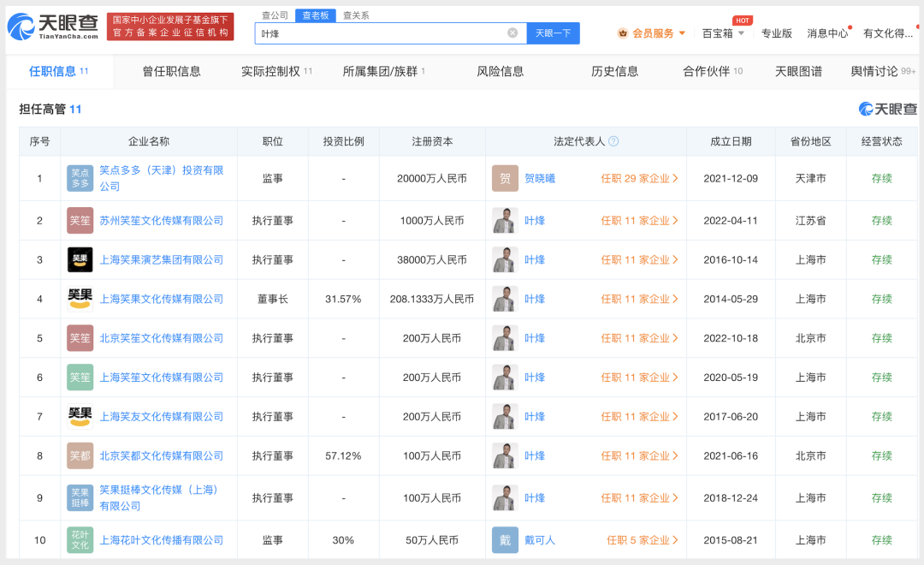The image size is (924, 565).
Task: Click the 花叶文化 company logo icon
Action: (x=80, y=540)
